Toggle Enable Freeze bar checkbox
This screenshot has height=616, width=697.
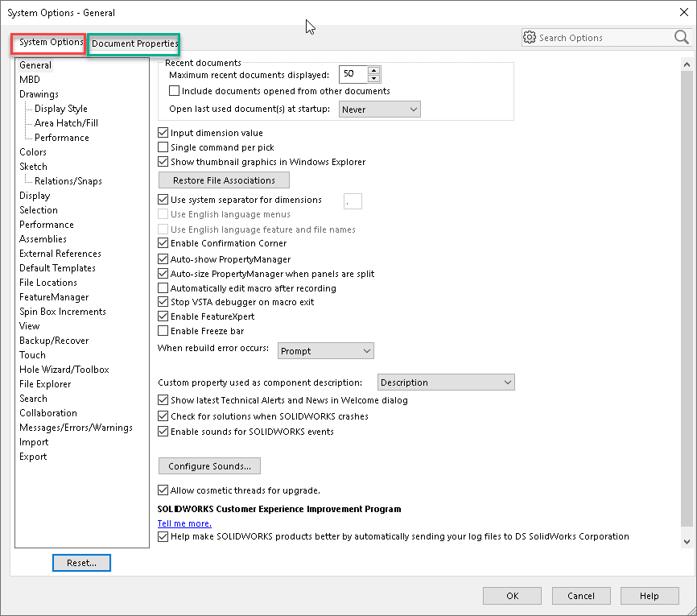pos(163,331)
